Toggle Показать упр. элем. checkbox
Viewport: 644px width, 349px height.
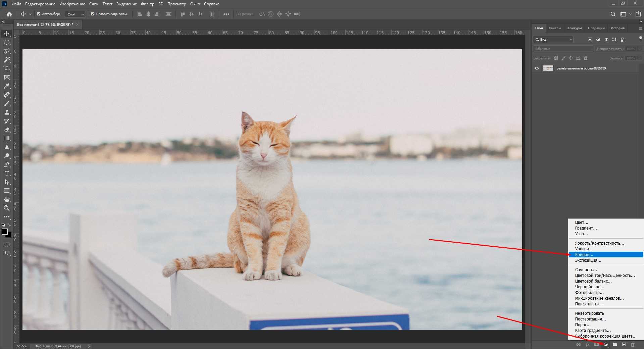(x=93, y=14)
